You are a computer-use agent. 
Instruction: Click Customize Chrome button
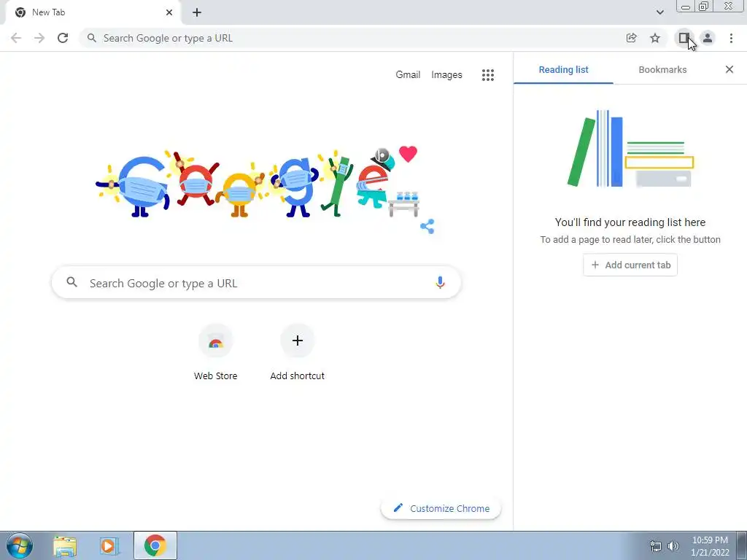(x=441, y=508)
